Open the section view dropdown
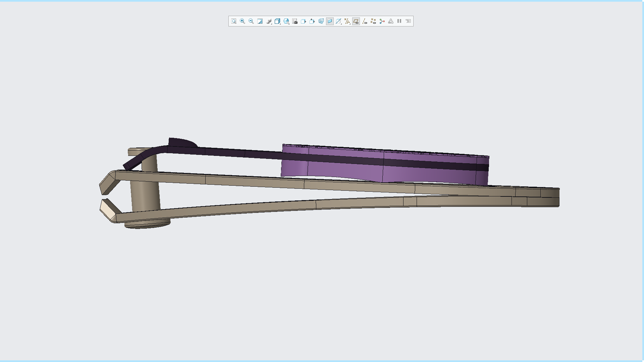 [x=339, y=21]
